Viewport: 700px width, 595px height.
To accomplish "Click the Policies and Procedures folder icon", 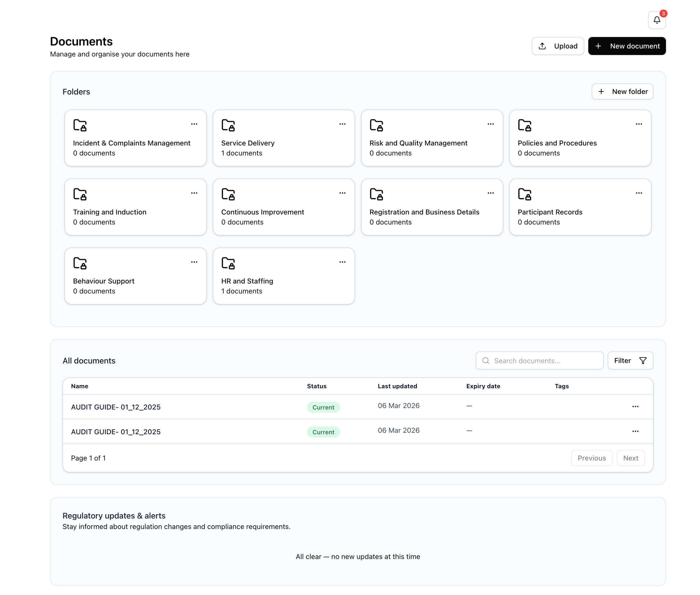I will coord(524,125).
